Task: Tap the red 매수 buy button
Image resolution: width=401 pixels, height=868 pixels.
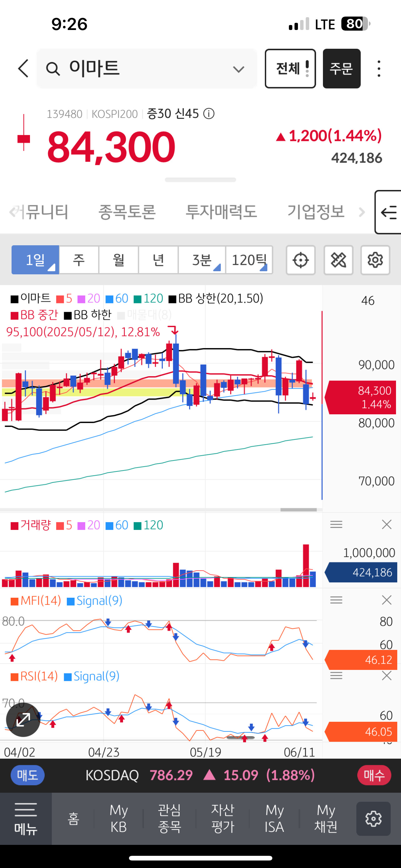Action: point(374,775)
